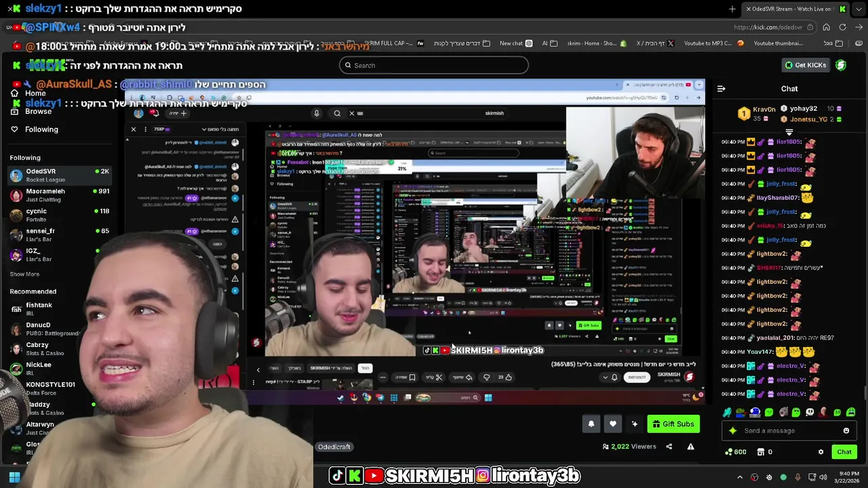Open a new browser tab with plus
868x488 pixels.
tap(732, 9)
